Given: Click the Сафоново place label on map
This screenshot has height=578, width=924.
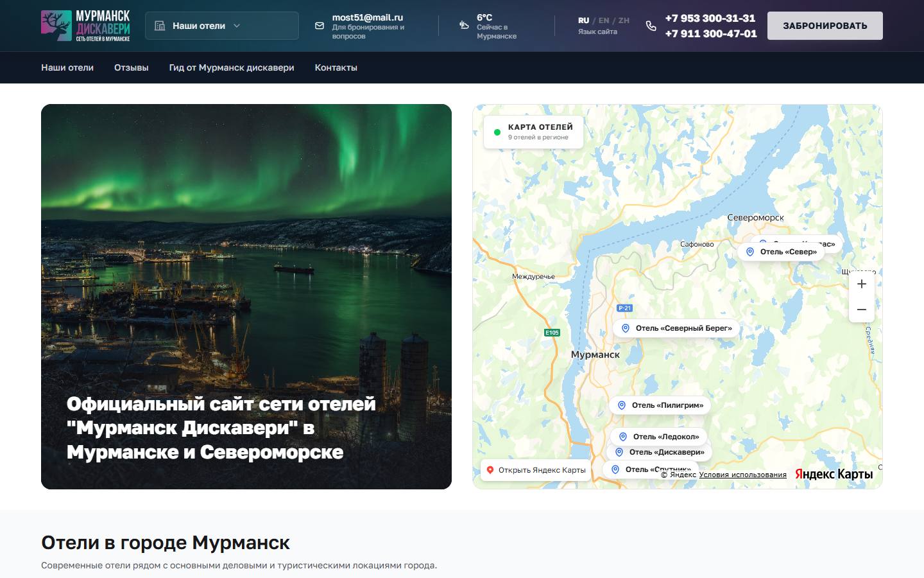Looking at the screenshot, I should tap(697, 244).
